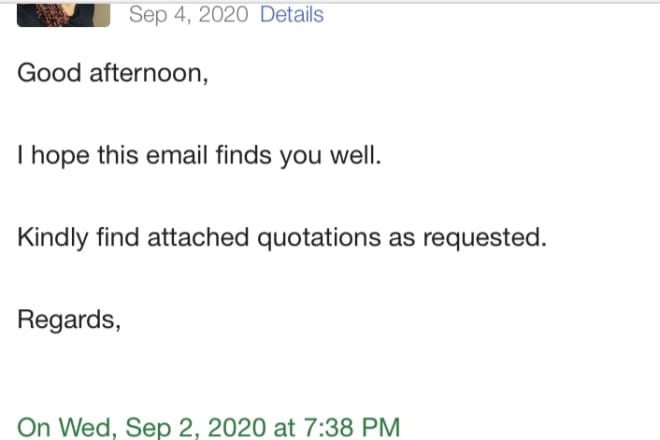Click the sender's profile photo thumbnail
Screen dimensions: 660x440
tap(64, 15)
